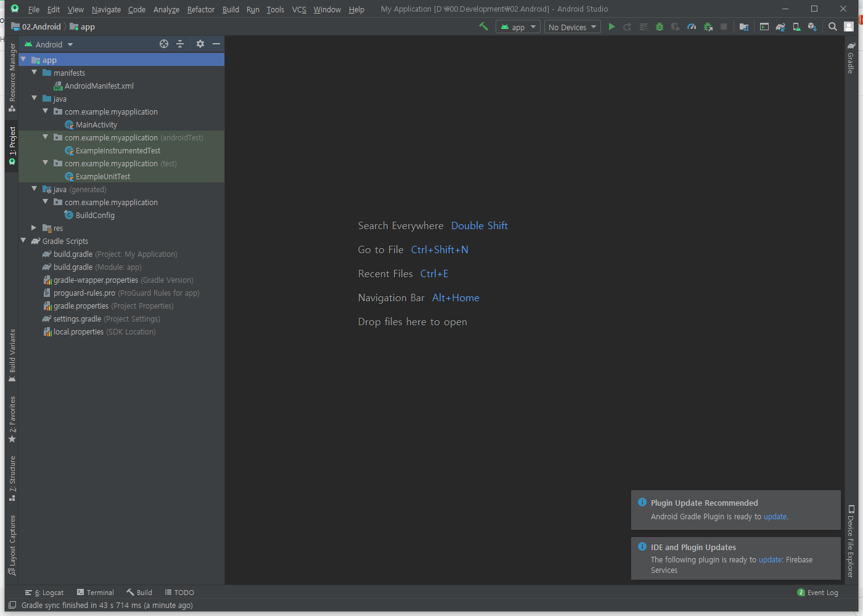This screenshot has width=863, height=616.
Task: Toggle the Gradle tool window on right
Action: click(x=851, y=58)
